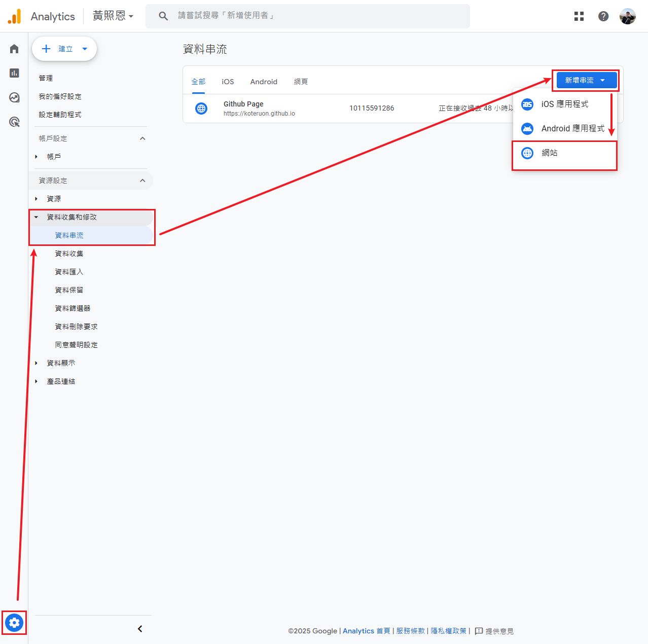Click the Advertising icon in left rail
The width and height of the screenshot is (648, 644).
(x=14, y=122)
